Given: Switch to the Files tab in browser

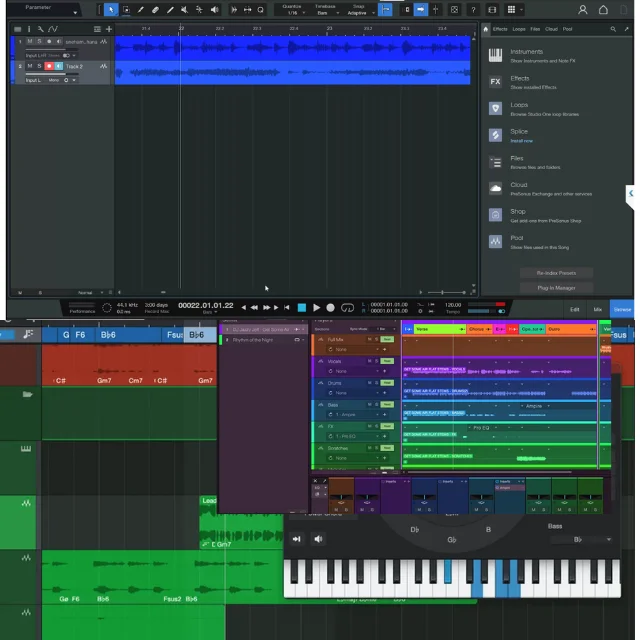Looking at the screenshot, I should coord(535,29).
